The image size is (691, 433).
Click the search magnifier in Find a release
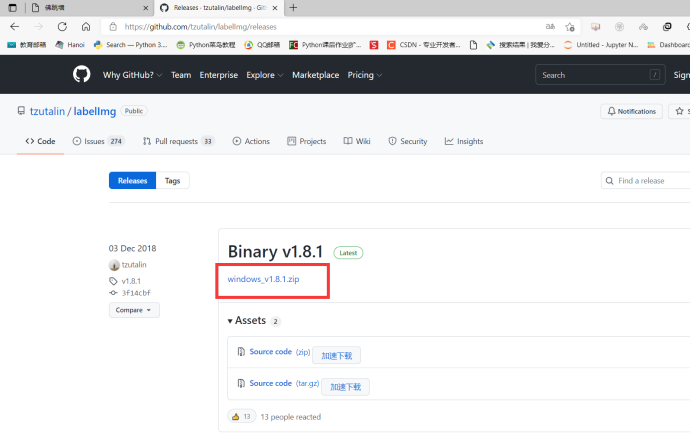(x=609, y=181)
